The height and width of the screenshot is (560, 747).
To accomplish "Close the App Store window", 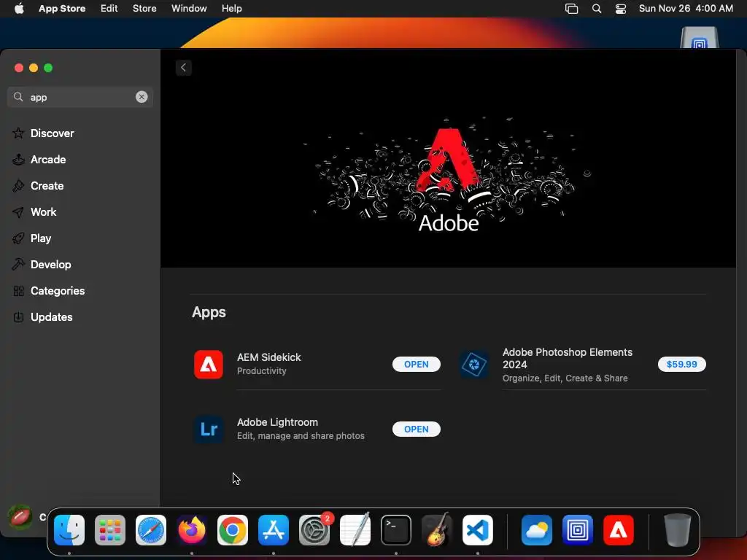I will tap(19, 68).
